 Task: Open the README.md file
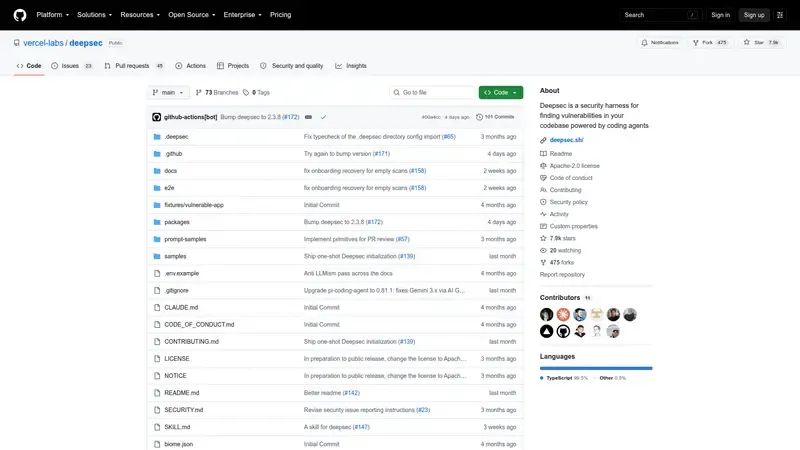tap(182, 393)
